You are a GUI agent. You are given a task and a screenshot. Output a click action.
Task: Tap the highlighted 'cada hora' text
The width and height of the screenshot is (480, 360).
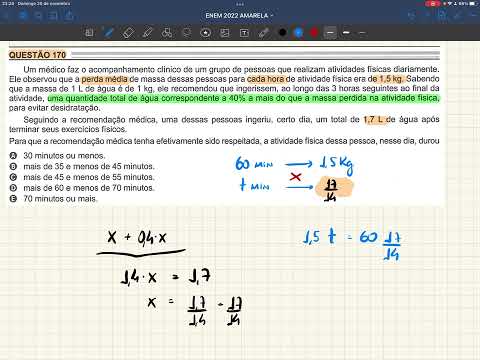click(266, 79)
